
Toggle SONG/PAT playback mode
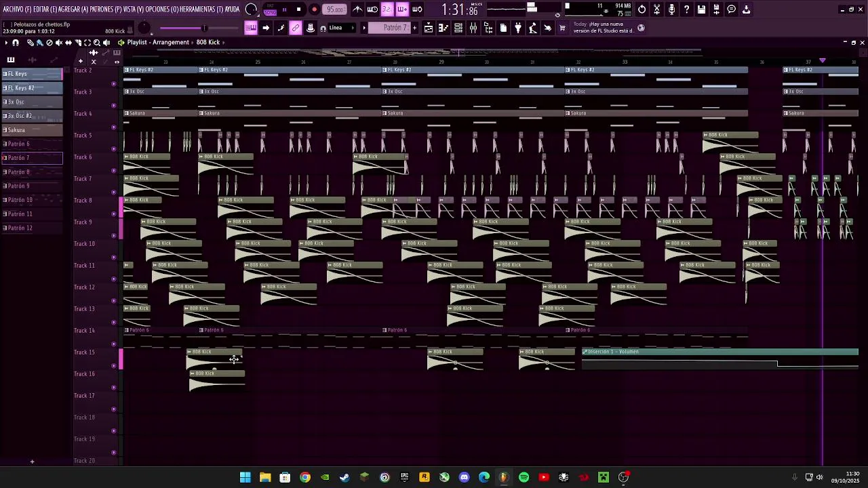(x=270, y=9)
